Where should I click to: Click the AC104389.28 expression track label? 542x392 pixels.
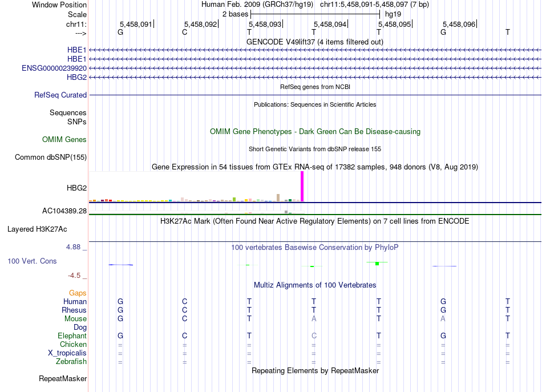coord(64,211)
